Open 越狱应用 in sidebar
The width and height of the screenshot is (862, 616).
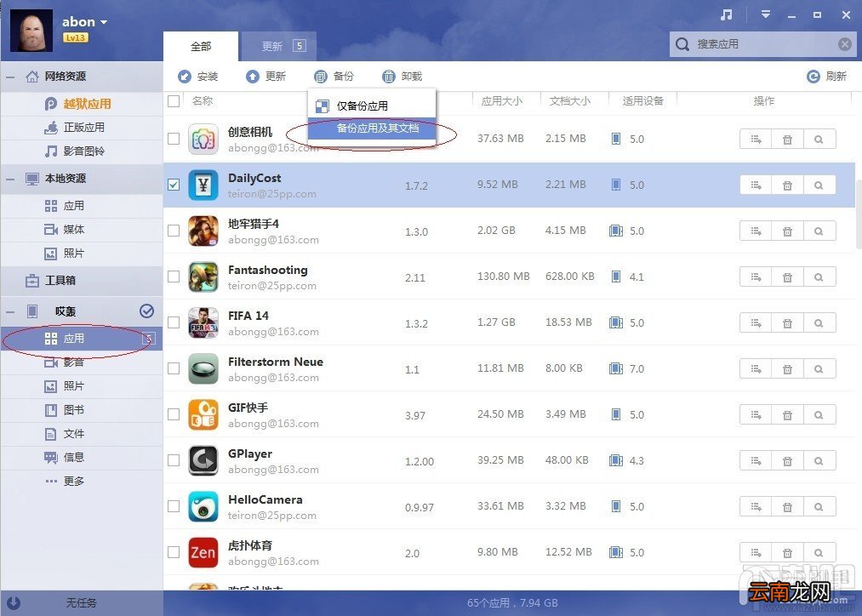[x=82, y=104]
